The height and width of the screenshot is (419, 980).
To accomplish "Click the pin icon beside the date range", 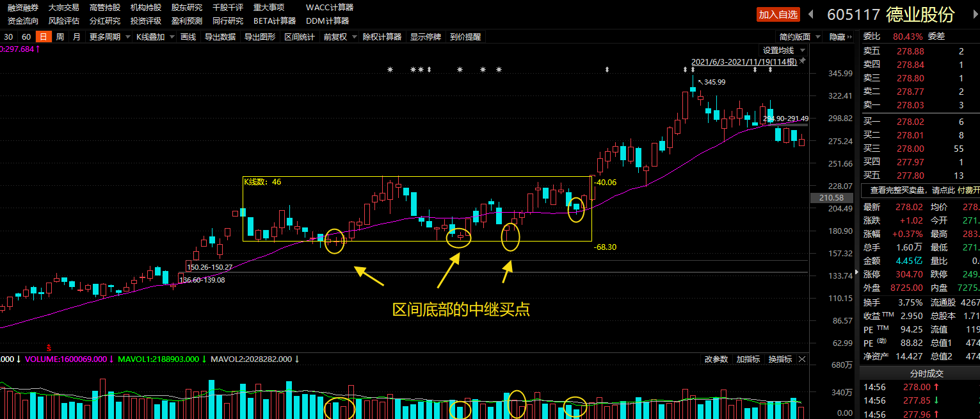I will (803, 61).
